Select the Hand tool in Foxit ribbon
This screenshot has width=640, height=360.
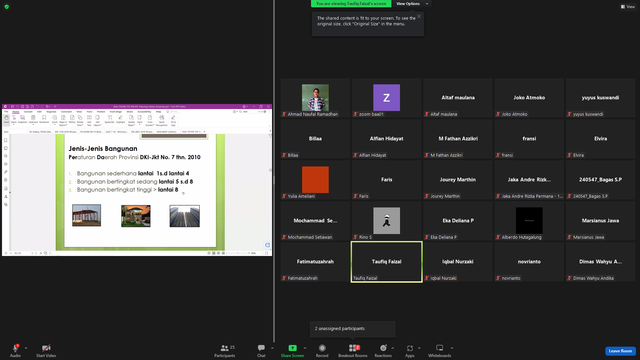pyautogui.click(x=6, y=120)
